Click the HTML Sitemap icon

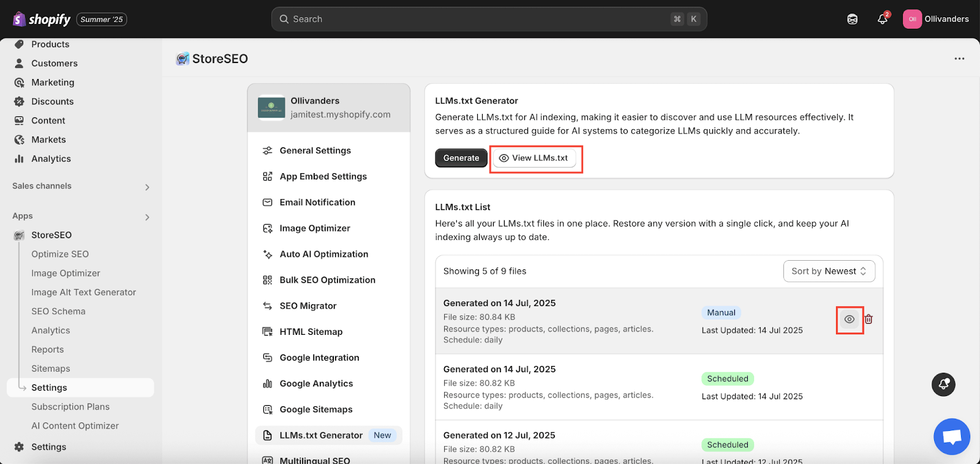click(x=268, y=332)
